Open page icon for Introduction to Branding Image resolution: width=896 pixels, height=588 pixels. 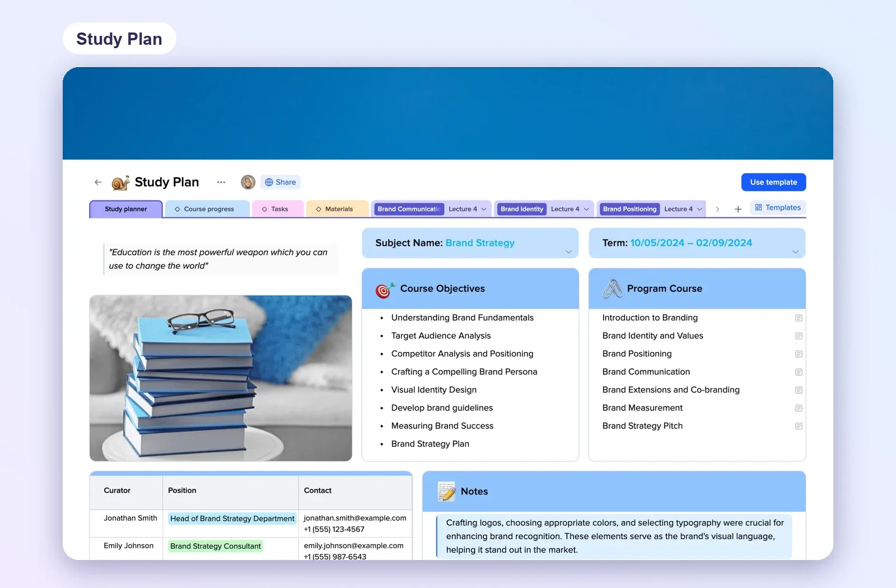[799, 318]
